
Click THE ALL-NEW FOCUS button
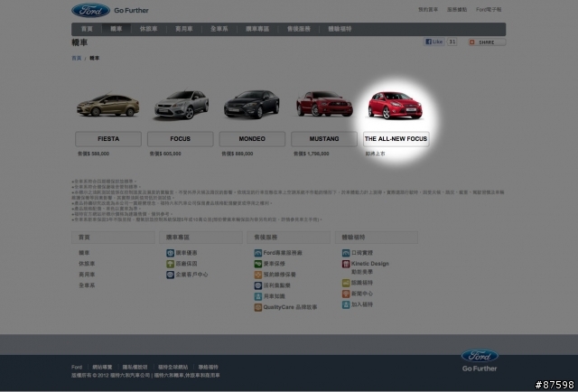396,139
